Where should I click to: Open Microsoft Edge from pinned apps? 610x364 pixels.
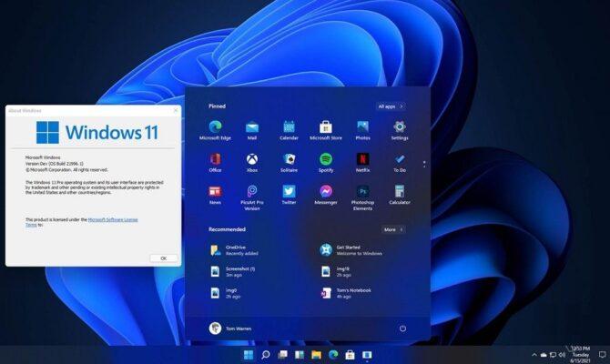coord(215,127)
